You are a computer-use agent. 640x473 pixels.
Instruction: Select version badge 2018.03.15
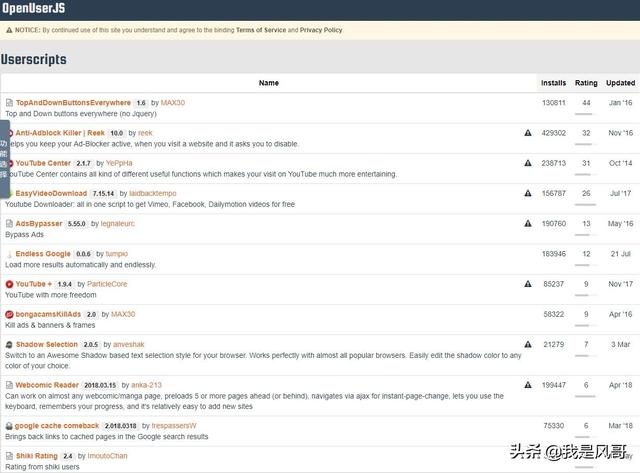click(100, 385)
